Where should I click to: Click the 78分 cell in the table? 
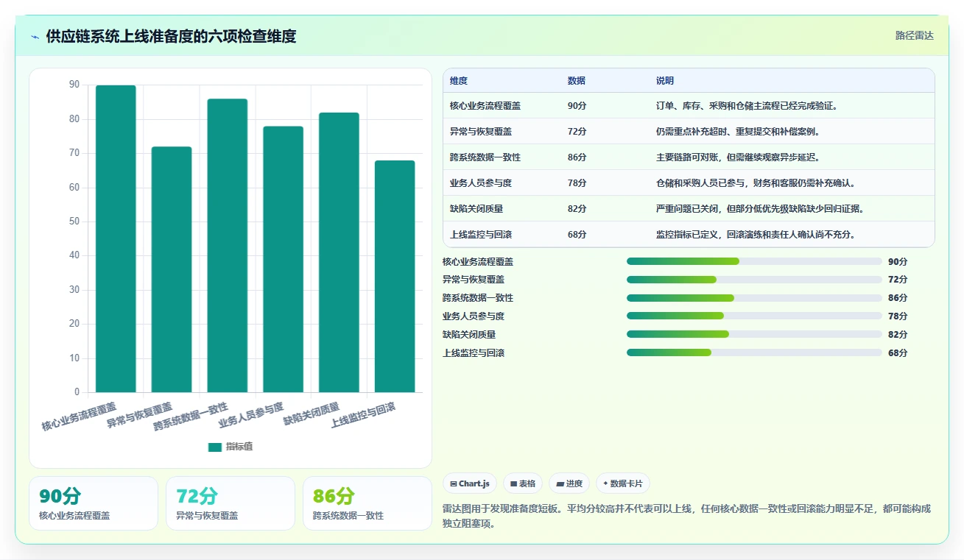tap(577, 183)
